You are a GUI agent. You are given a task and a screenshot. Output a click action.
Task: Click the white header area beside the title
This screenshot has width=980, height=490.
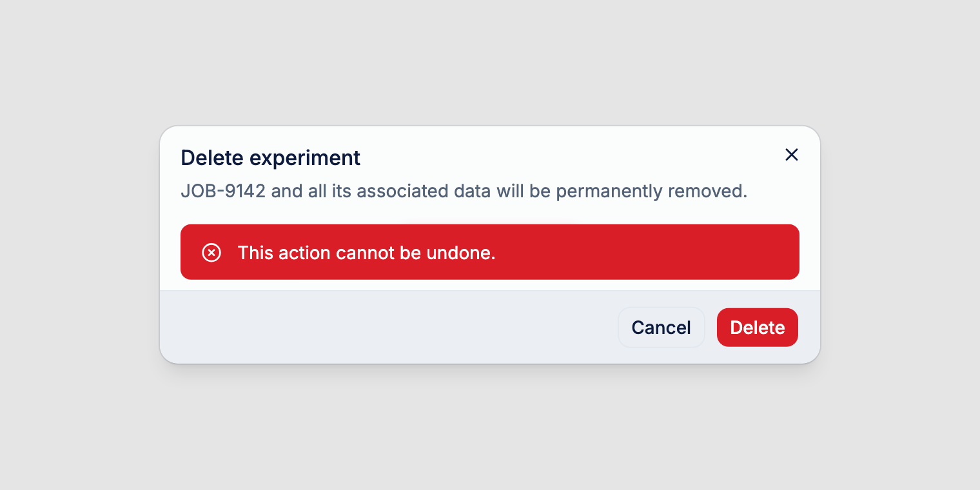coord(567,158)
